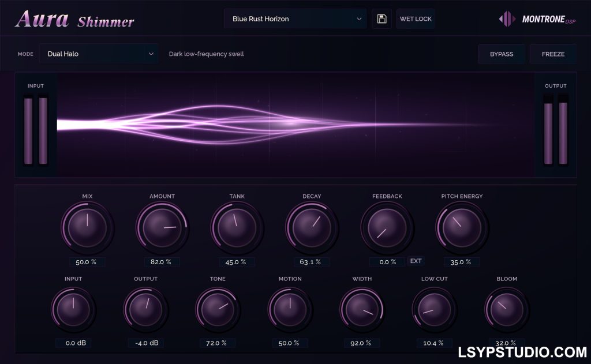Click the OUTPUT gain knob

click(145, 310)
